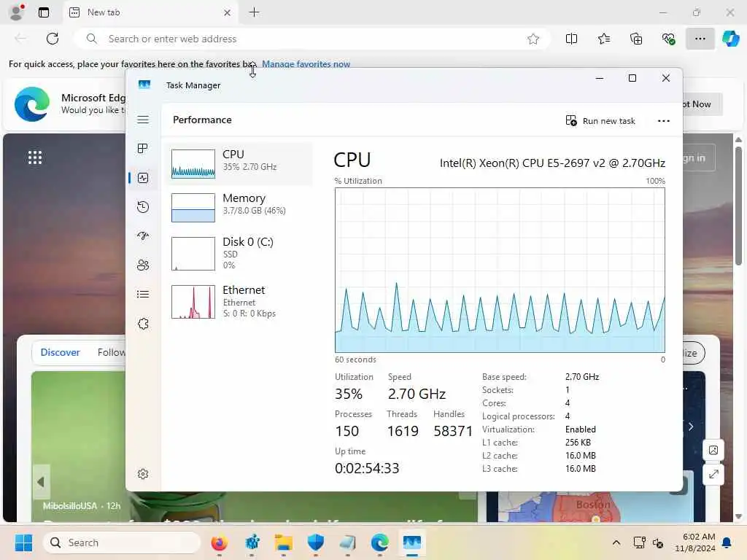The height and width of the screenshot is (560, 747).
Task: Open Details page in Task Manager sidebar
Action: tap(143, 295)
